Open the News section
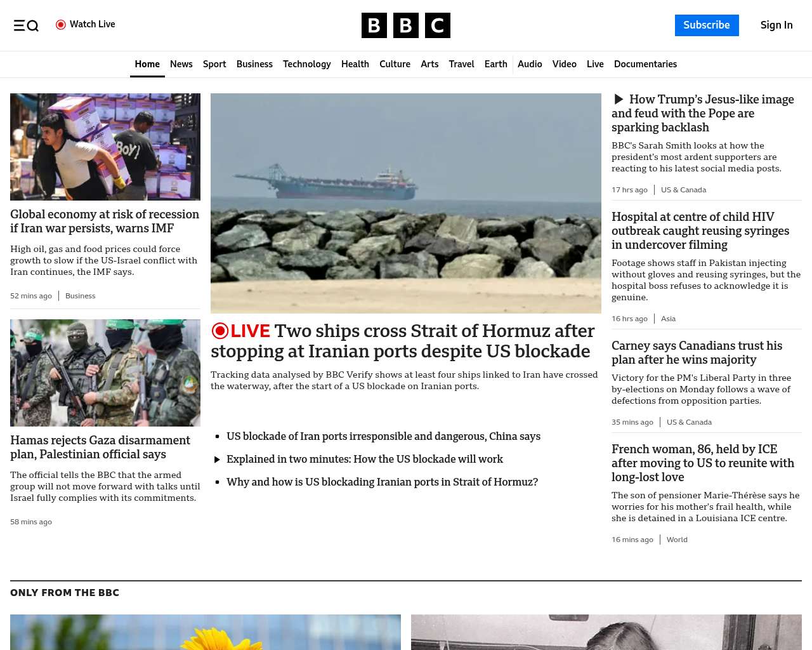This screenshot has width=812, height=650. pos(181,64)
